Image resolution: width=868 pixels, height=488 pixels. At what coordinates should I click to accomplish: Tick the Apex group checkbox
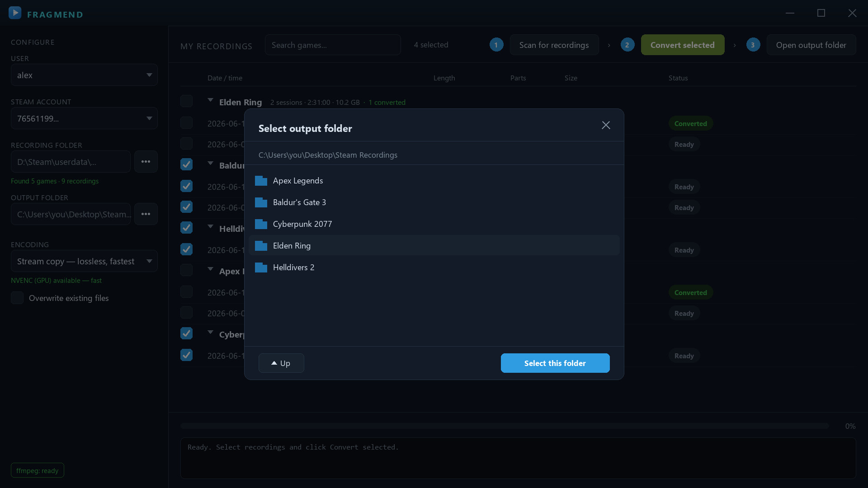tap(186, 270)
